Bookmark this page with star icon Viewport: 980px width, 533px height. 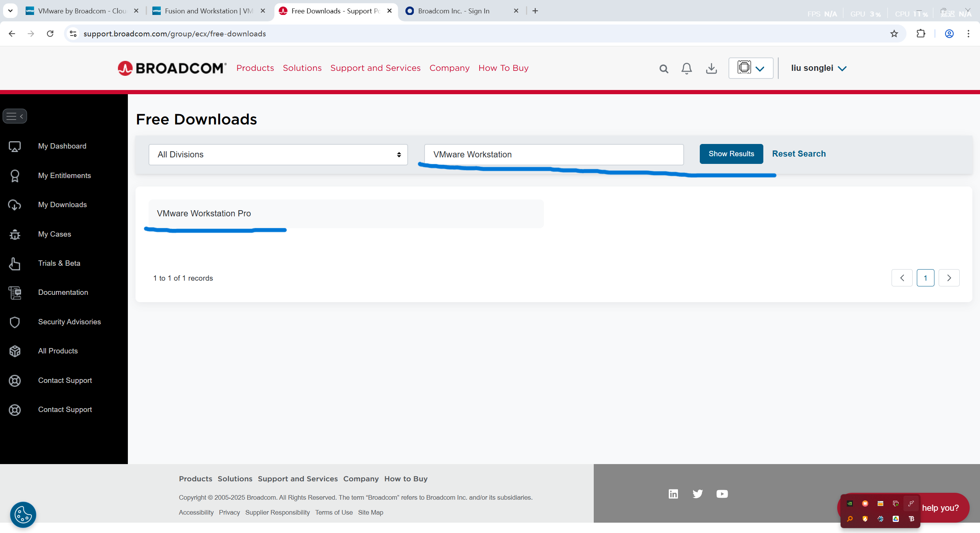pos(894,34)
